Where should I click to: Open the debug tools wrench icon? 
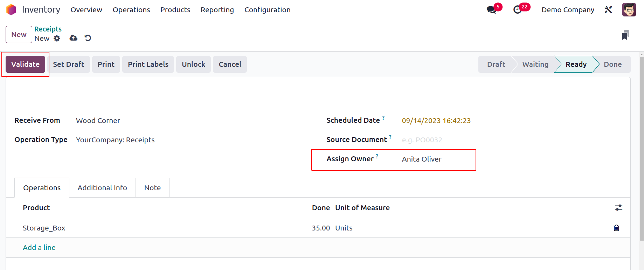click(608, 10)
